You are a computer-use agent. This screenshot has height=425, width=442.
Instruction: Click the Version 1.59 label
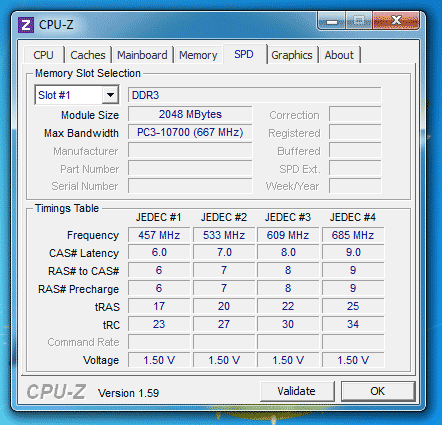(x=128, y=393)
